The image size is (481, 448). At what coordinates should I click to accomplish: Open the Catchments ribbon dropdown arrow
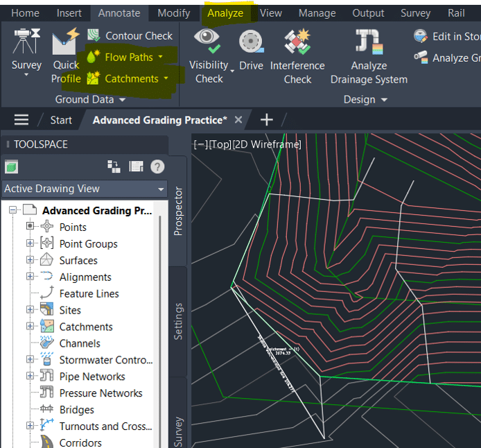[x=166, y=78]
